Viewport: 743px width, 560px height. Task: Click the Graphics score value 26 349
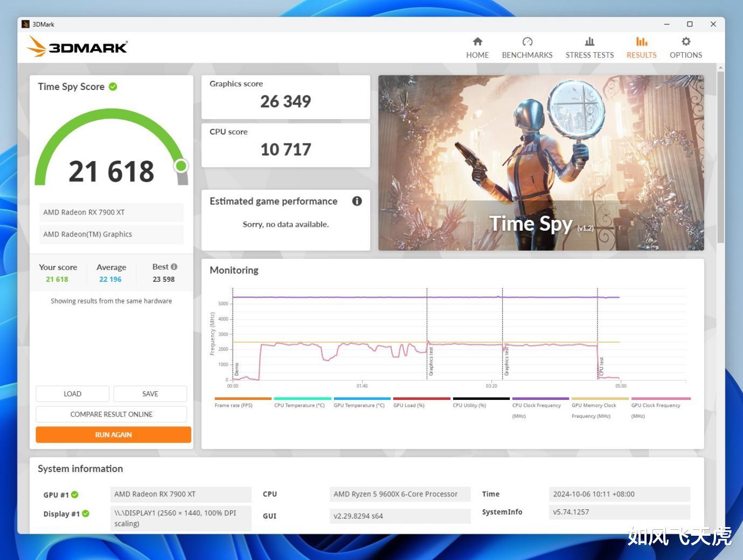click(286, 101)
